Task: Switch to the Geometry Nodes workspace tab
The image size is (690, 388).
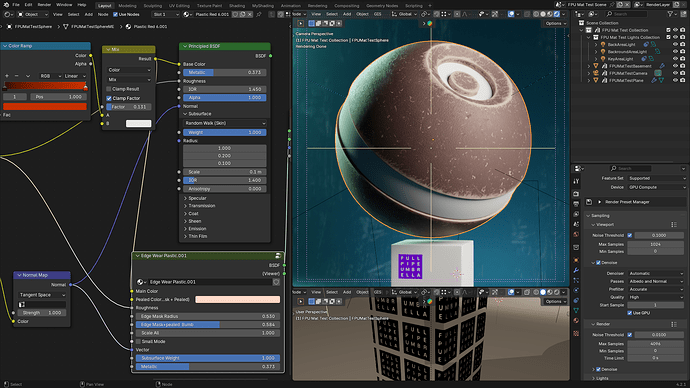Action: (x=382, y=6)
